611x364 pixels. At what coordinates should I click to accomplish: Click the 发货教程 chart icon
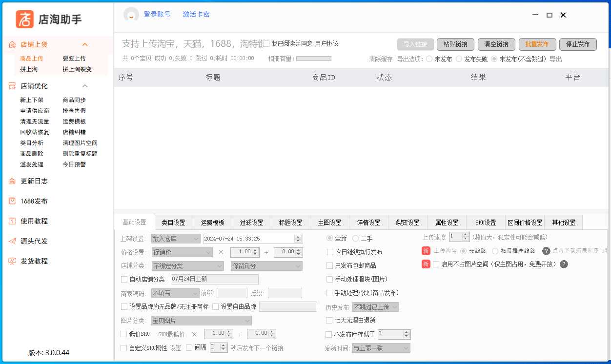[x=12, y=261]
